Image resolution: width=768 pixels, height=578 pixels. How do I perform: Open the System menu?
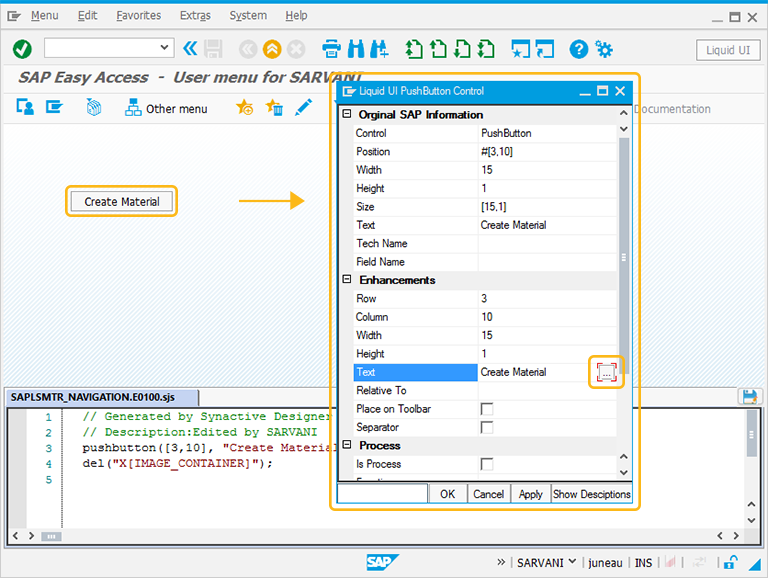[x=248, y=16]
